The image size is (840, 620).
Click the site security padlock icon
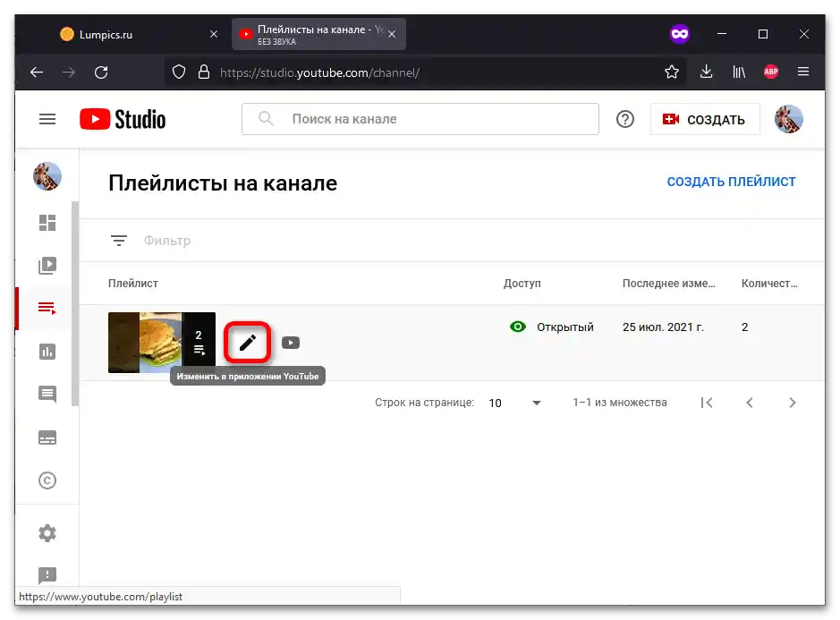click(204, 72)
